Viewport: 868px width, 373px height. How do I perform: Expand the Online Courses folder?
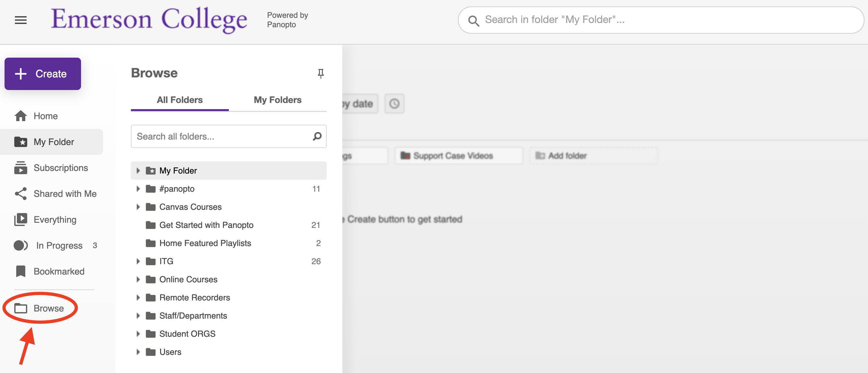click(138, 280)
